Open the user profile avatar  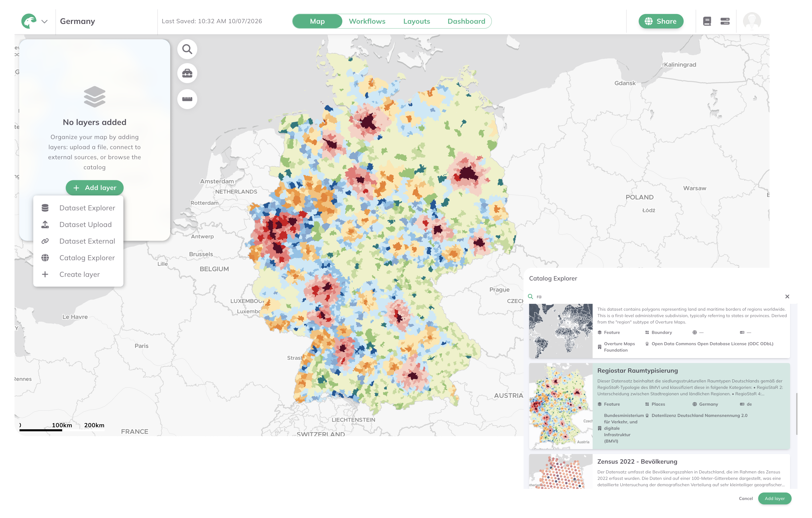(x=752, y=21)
